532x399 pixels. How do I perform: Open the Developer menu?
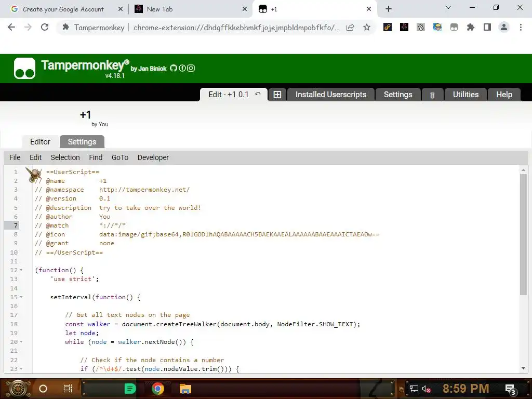coord(153,157)
